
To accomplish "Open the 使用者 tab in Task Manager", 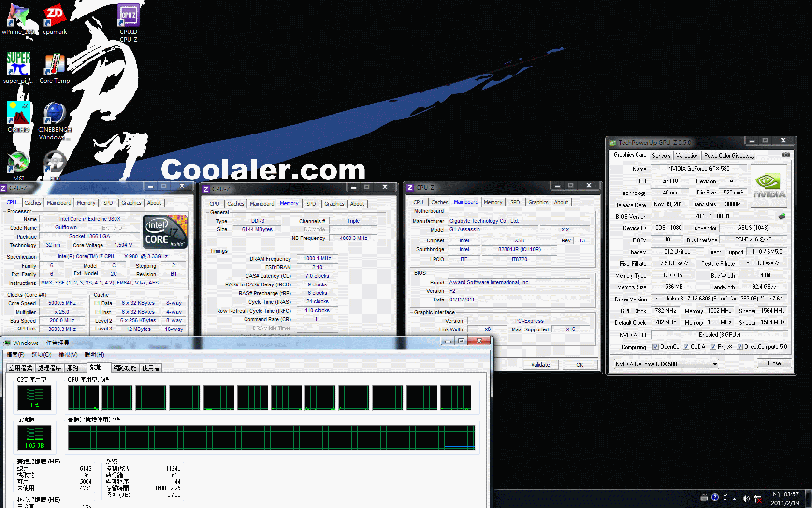I will coord(151,368).
